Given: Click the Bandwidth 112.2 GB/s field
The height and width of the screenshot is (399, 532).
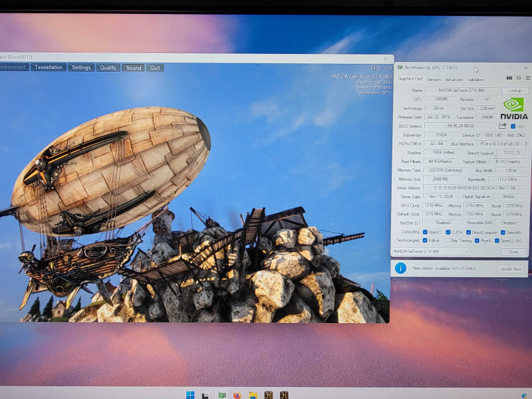Looking at the screenshot, I should click(x=507, y=179).
